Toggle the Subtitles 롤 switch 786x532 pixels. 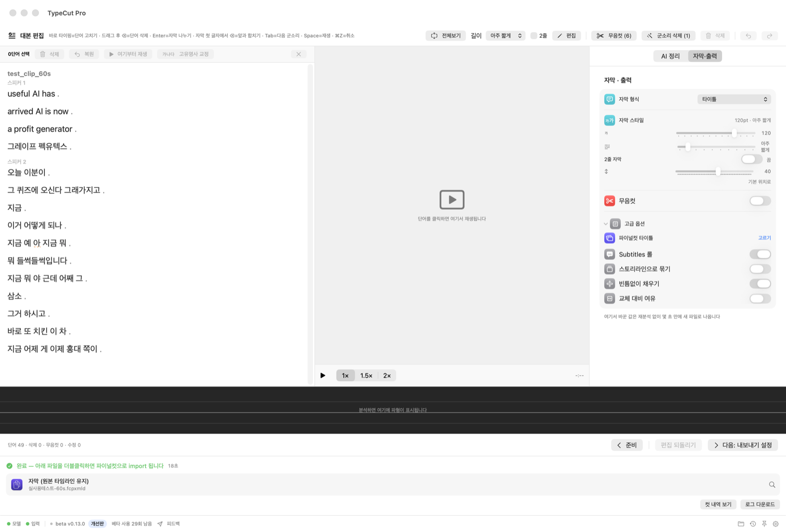[x=760, y=254]
